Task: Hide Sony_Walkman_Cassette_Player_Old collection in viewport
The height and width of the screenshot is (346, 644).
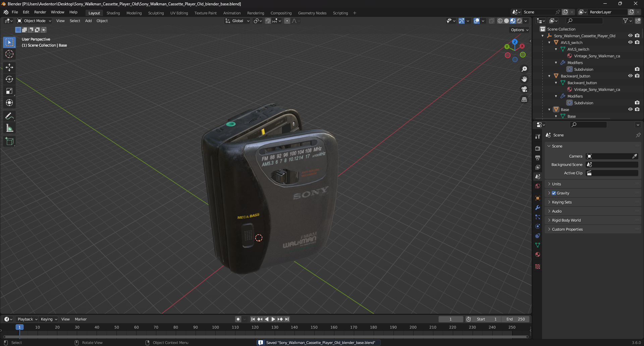Action: (x=630, y=36)
